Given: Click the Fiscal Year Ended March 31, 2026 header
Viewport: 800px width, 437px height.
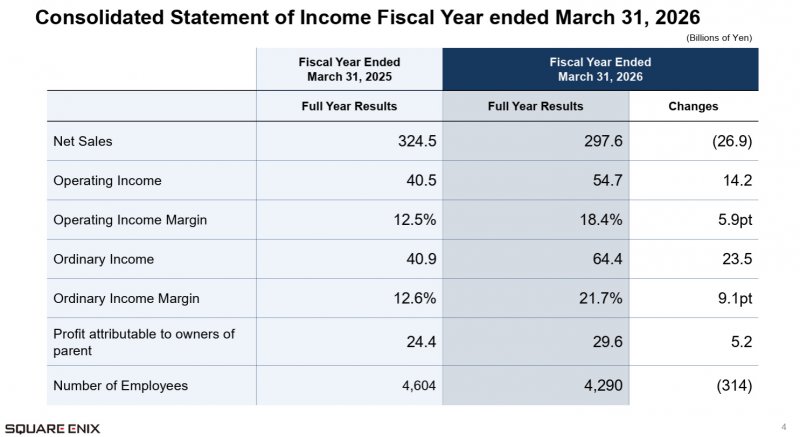Looking at the screenshot, I should tap(600, 69).
